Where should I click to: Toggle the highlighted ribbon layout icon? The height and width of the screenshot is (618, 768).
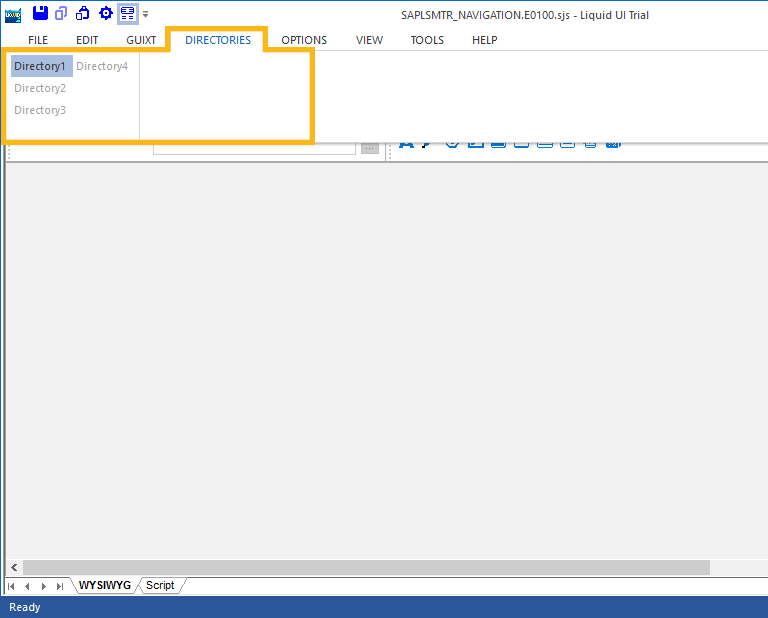pyautogui.click(x=127, y=13)
